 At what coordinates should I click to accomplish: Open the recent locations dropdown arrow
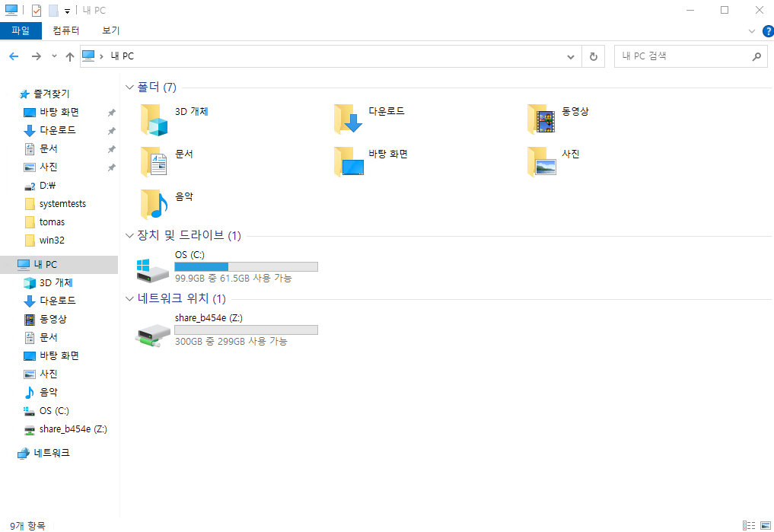tap(54, 56)
